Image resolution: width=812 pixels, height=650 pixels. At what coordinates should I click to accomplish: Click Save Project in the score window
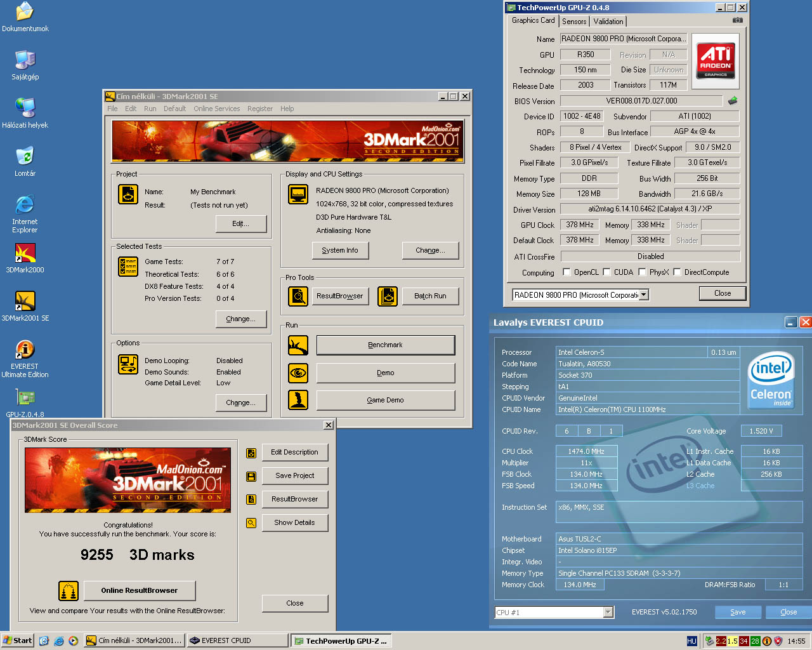[x=295, y=476]
